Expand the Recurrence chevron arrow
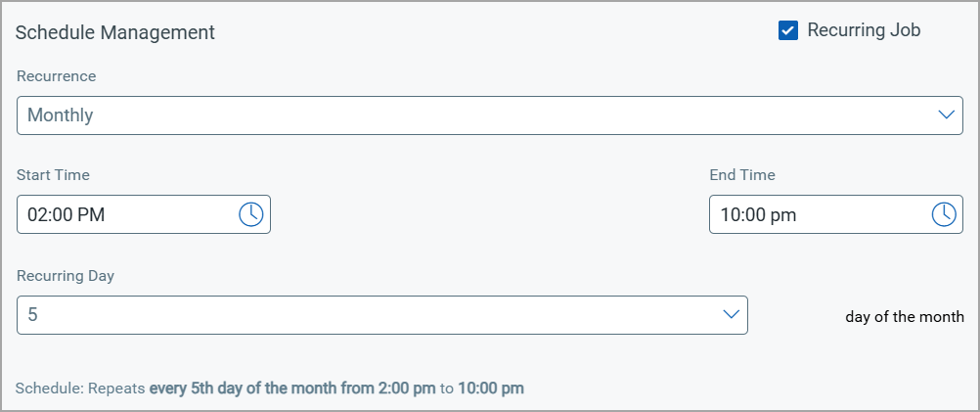This screenshot has height=412, width=980. pos(946,115)
